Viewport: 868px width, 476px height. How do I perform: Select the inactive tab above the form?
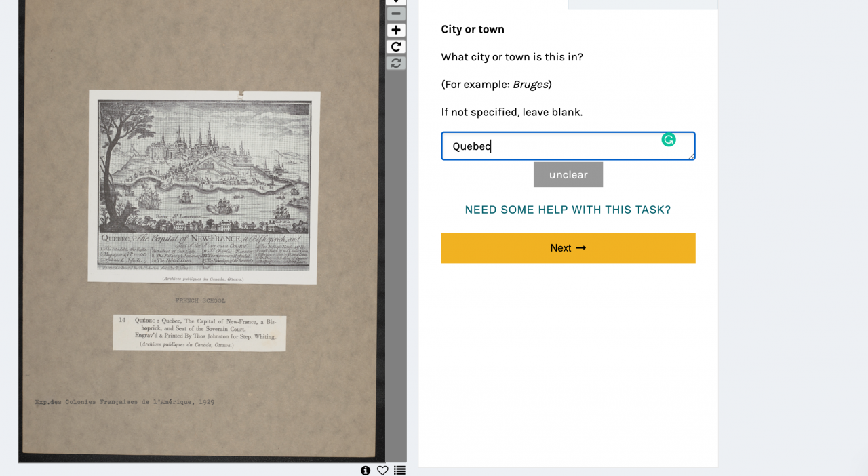click(x=642, y=4)
